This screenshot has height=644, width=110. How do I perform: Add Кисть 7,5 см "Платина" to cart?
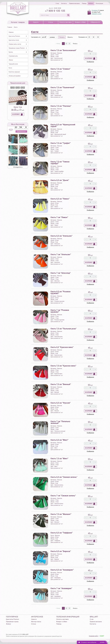90,114
